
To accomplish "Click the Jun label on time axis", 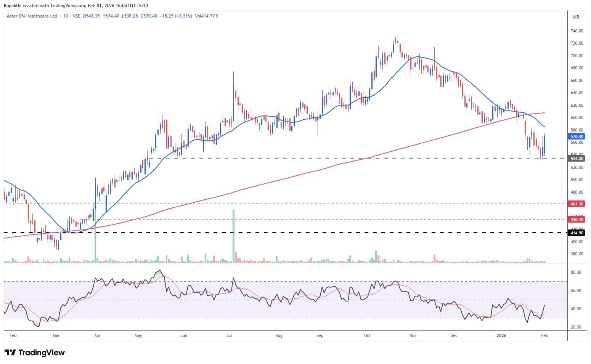I will [184, 336].
